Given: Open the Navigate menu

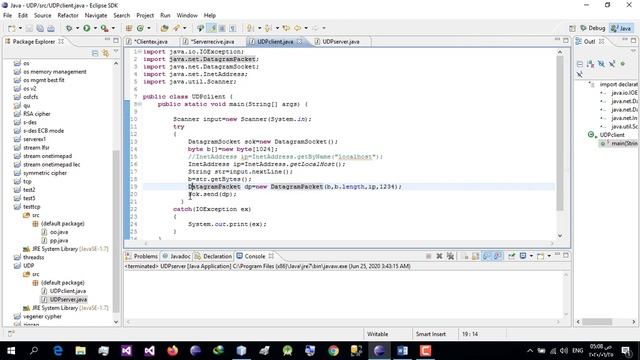Looking at the screenshot, I should (x=96, y=16).
